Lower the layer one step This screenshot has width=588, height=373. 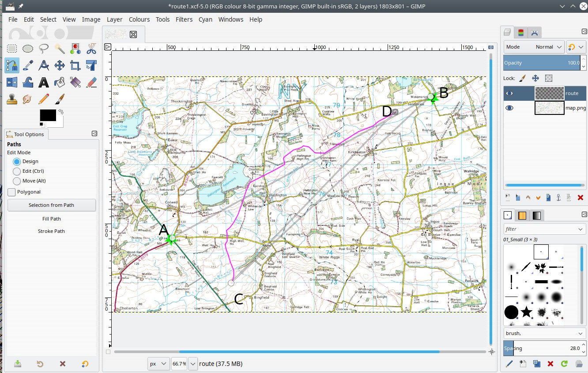(x=538, y=198)
